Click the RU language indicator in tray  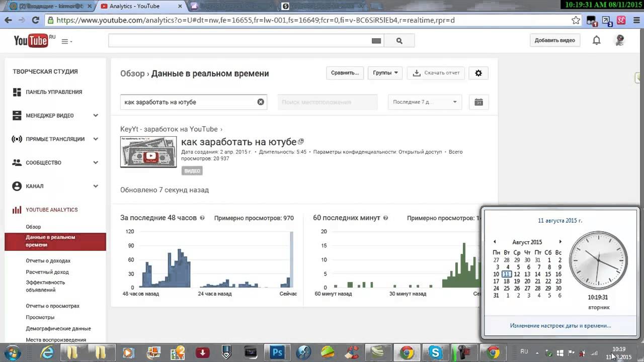click(x=524, y=351)
